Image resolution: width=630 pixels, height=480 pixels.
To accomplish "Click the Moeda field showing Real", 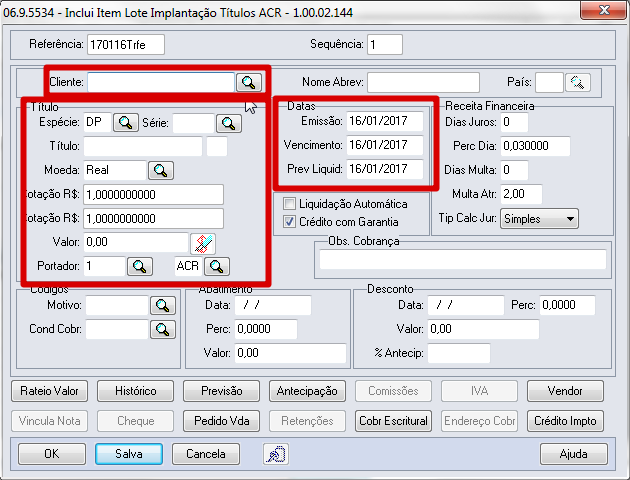I will pyautogui.click(x=115, y=170).
